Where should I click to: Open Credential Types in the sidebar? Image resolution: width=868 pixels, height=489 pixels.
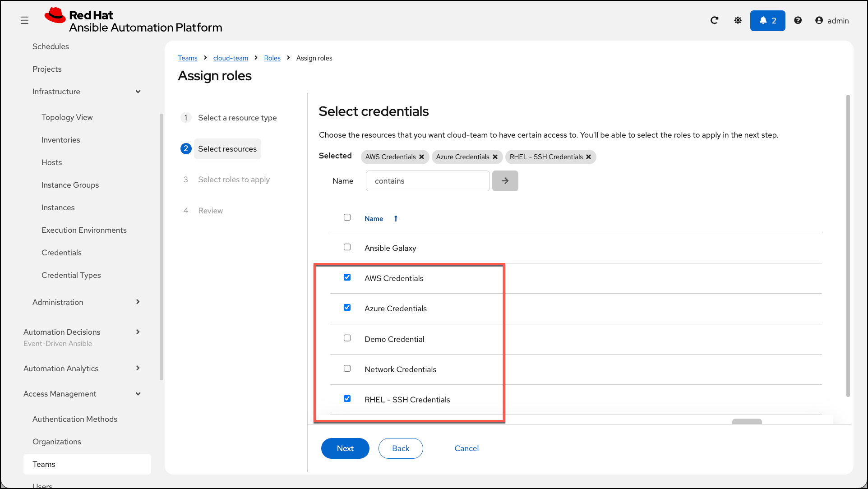[x=71, y=275]
